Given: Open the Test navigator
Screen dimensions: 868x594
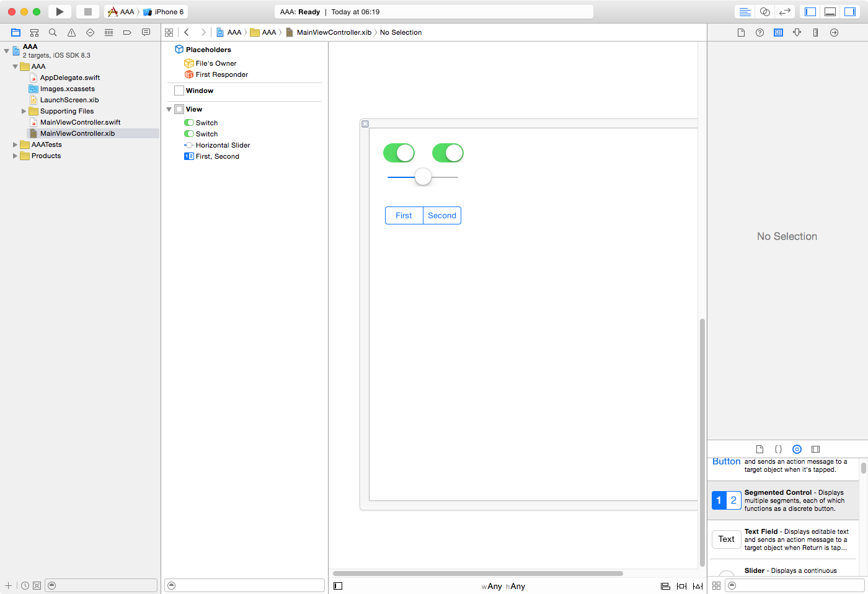Looking at the screenshot, I should pyautogui.click(x=90, y=32).
